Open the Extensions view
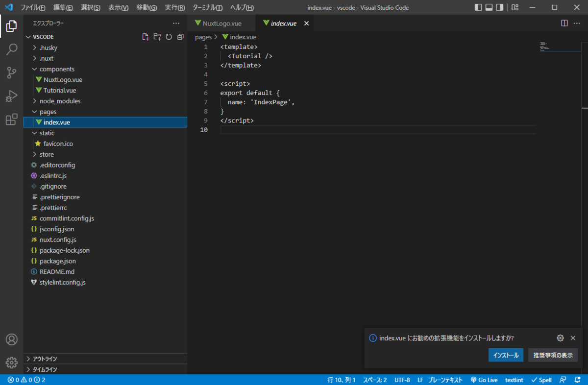The height and width of the screenshot is (385, 588). (x=12, y=120)
